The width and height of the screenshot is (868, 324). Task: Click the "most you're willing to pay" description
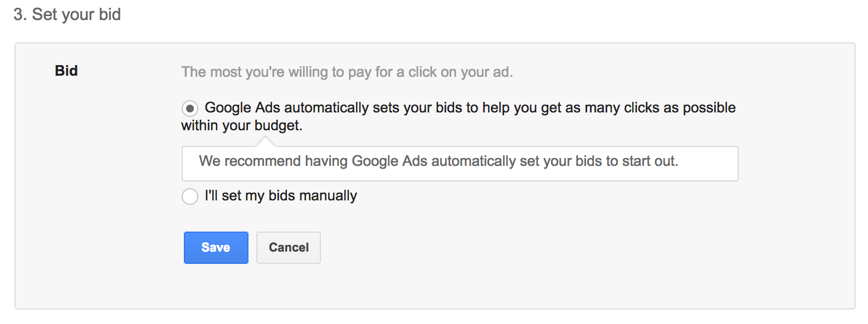tap(347, 72)
